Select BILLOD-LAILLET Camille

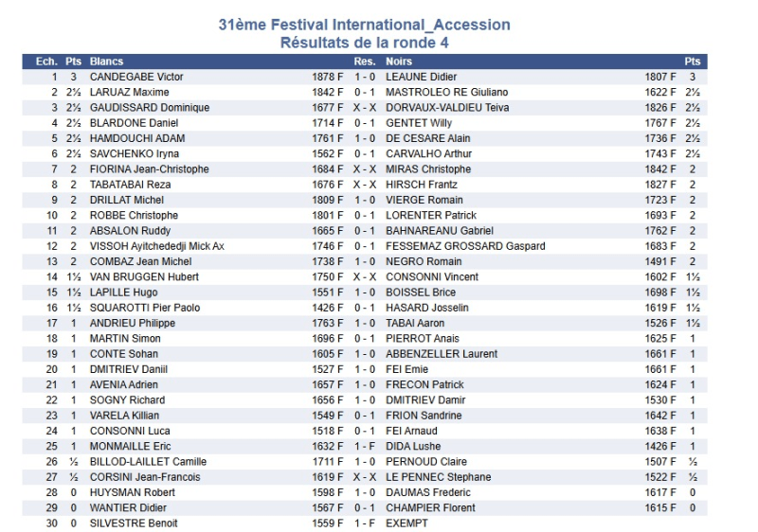coord(148,462)
